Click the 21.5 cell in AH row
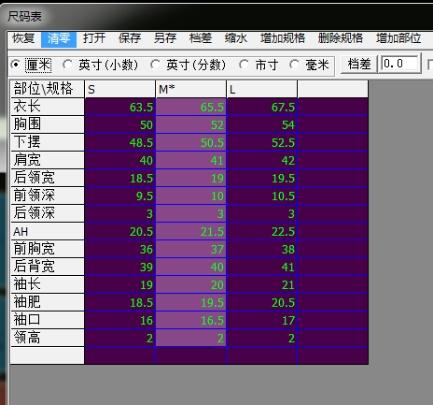 tap(191, 231)
